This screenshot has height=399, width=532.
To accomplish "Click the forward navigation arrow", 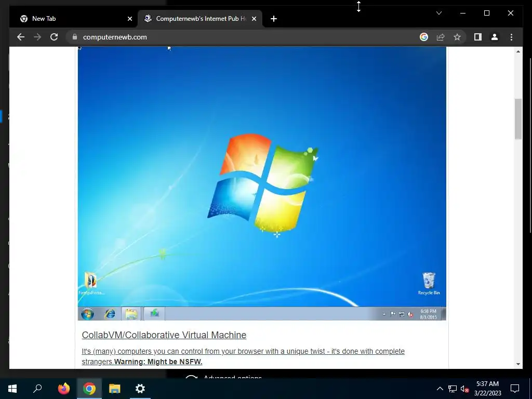I will 37,37.
